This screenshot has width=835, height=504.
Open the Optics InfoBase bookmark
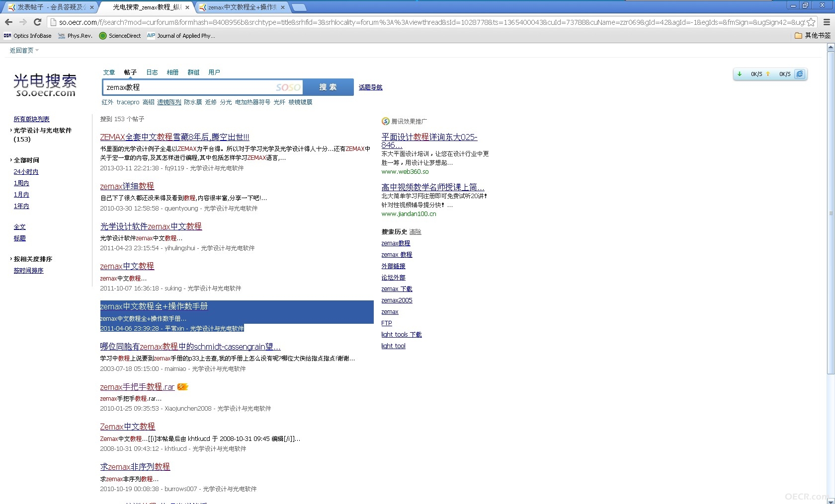(x=28, y=36)
